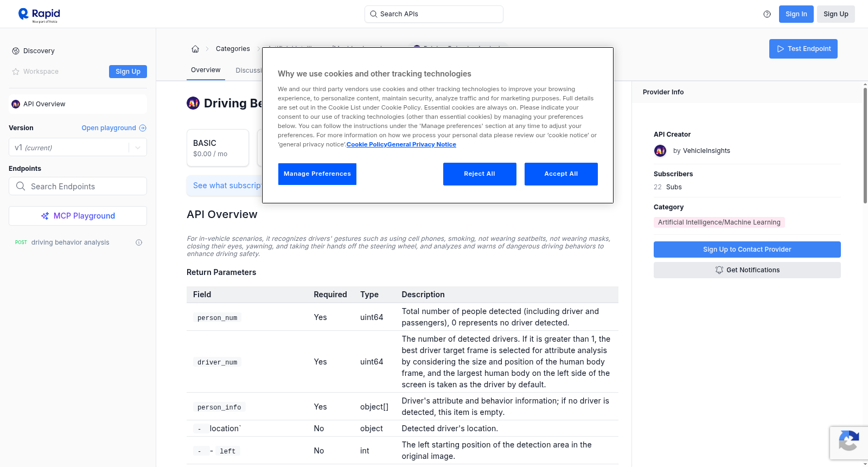This screenshot has width=868, height=467.
Task: Click Reject All cookies
Action: [x=480, y=174]
